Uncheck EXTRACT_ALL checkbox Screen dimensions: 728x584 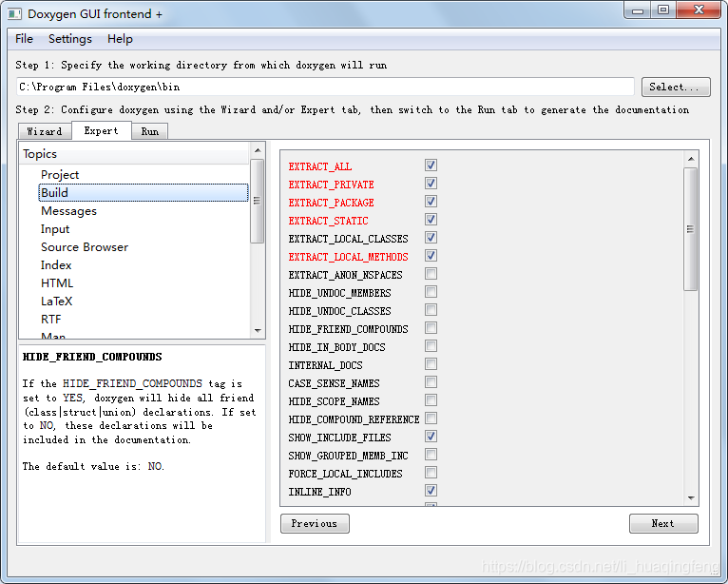pos(431,165)
